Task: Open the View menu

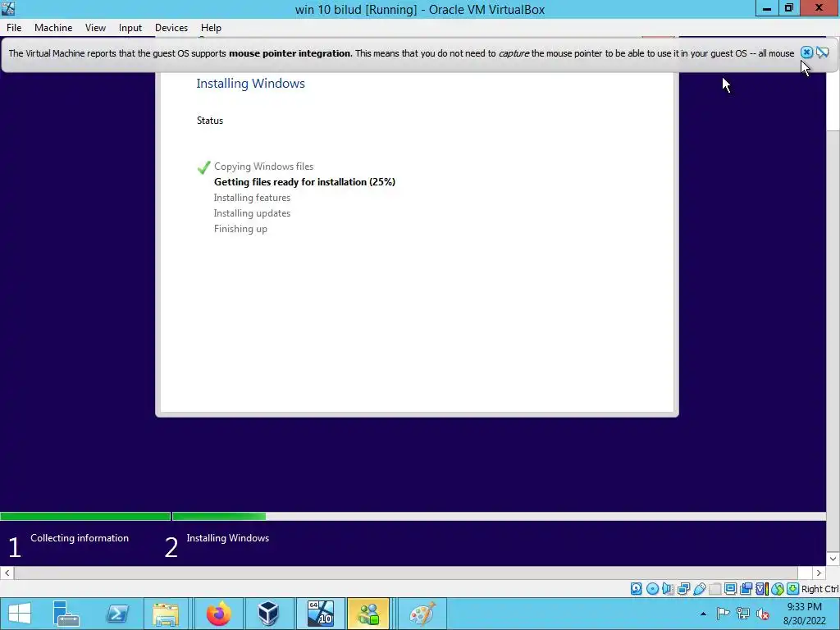Action: coord(95,28)
